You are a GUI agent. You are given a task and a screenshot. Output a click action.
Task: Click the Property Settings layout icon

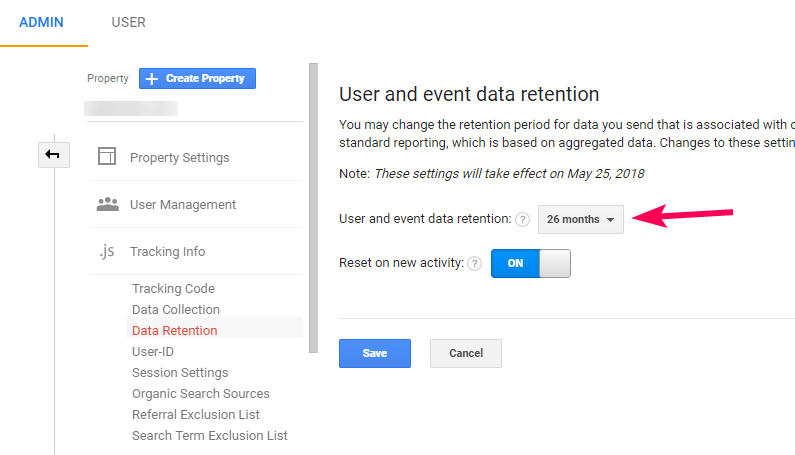pos(107,157)
